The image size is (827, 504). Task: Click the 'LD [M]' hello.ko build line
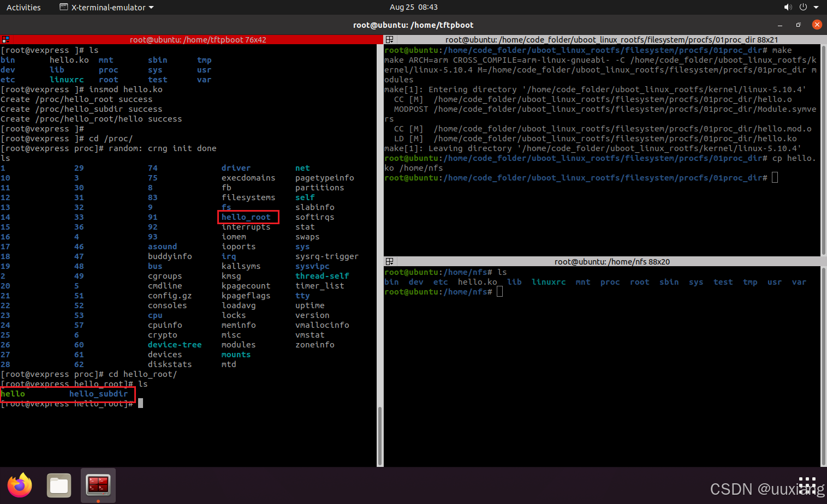click(596, 139)
